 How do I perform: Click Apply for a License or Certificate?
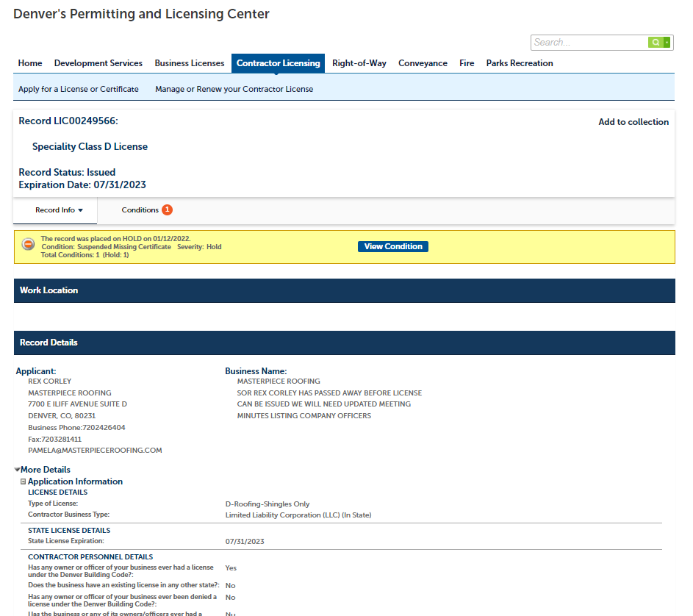[x=79, y=89]
